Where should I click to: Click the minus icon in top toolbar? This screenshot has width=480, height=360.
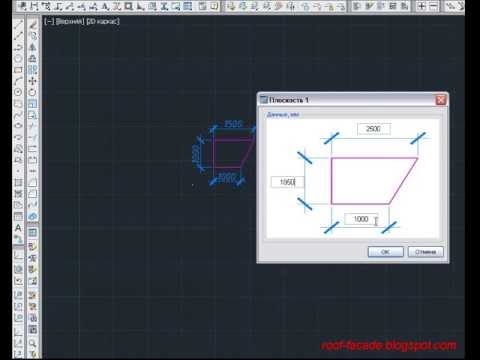click(x=433, y=6)
